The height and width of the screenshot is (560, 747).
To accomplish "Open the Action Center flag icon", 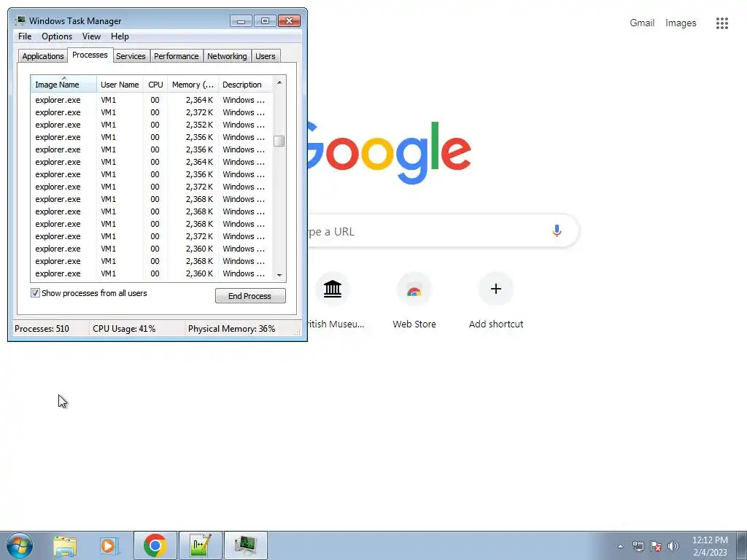I will tap(656, 546).
